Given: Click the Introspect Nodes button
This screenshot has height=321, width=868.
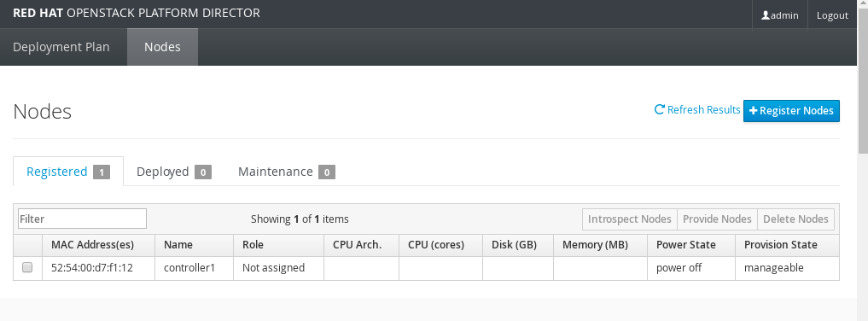Looking at the screenshot, I should pos(629,219).
